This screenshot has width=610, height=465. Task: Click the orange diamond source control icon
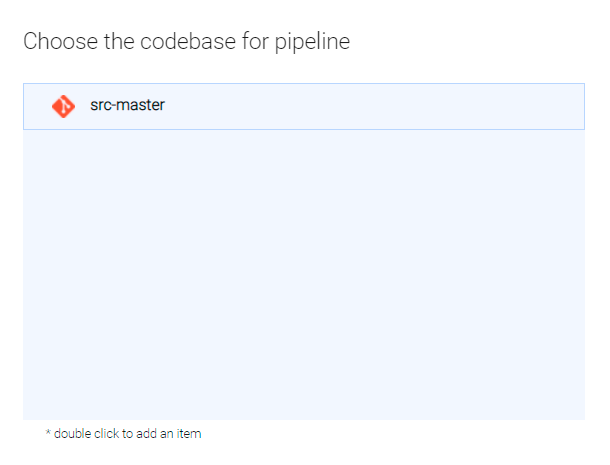(63, 106)
